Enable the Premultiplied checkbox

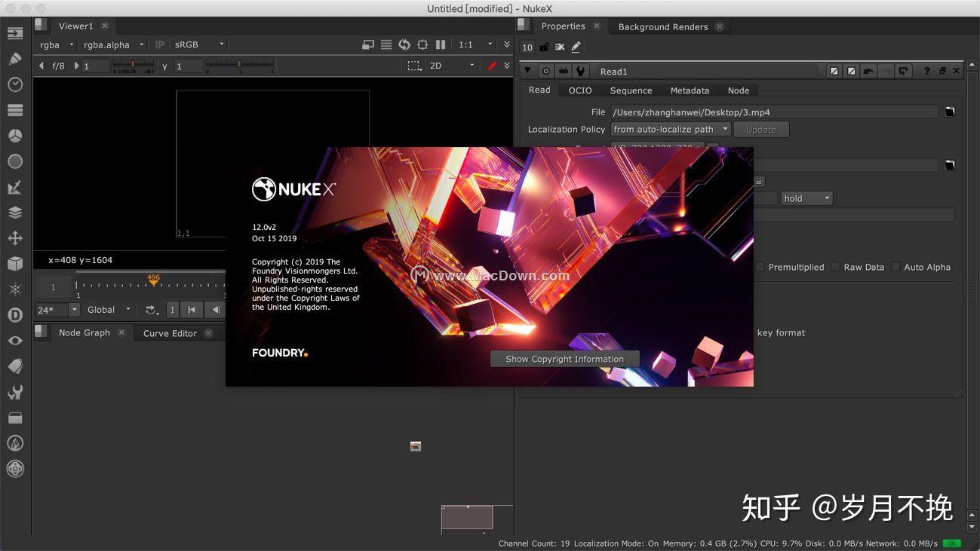point(760,267)
